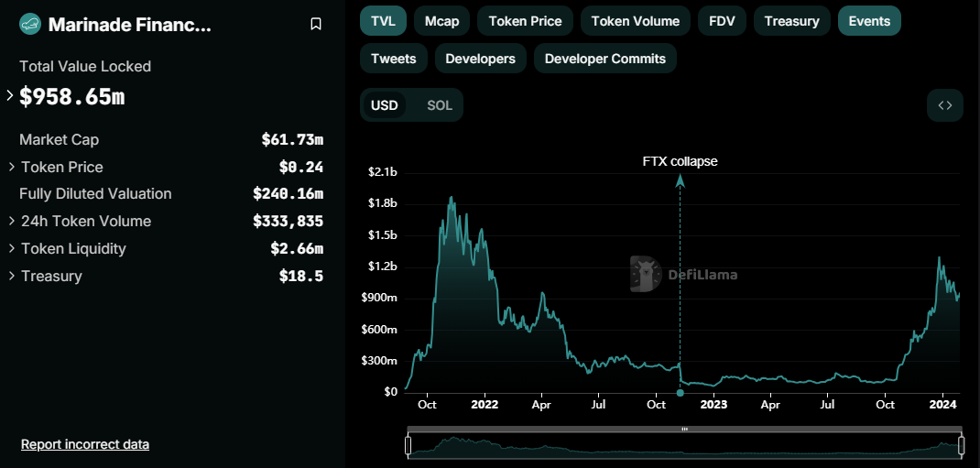
Task: Enable the Token Price chart series
Action: click(525, 21)
